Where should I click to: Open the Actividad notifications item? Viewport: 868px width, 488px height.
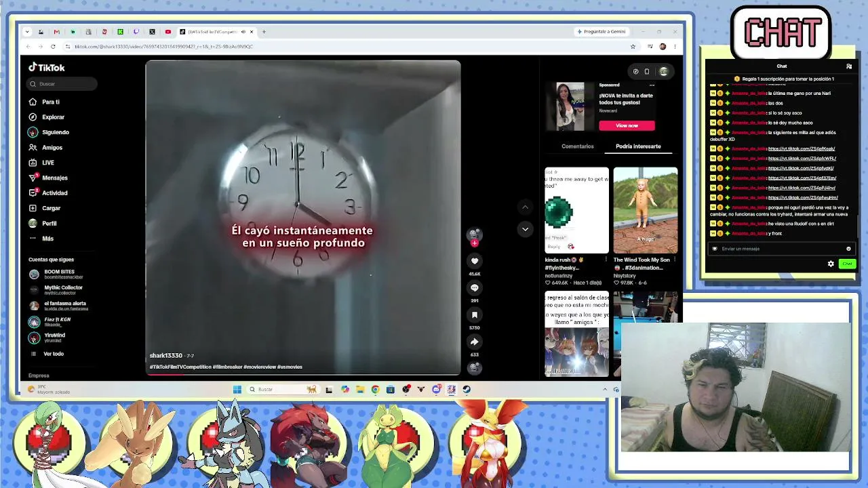tap(48, 193)
